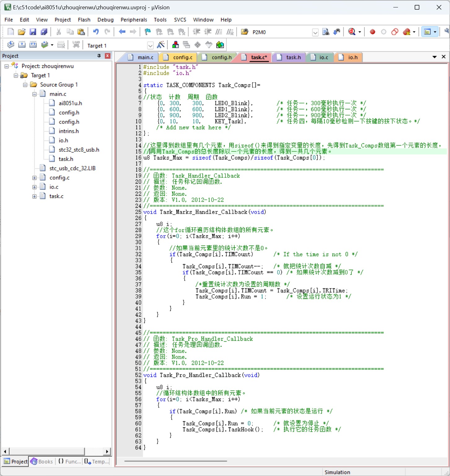
Task: Disable all breakpoints icon
Action: pos(395,32)
